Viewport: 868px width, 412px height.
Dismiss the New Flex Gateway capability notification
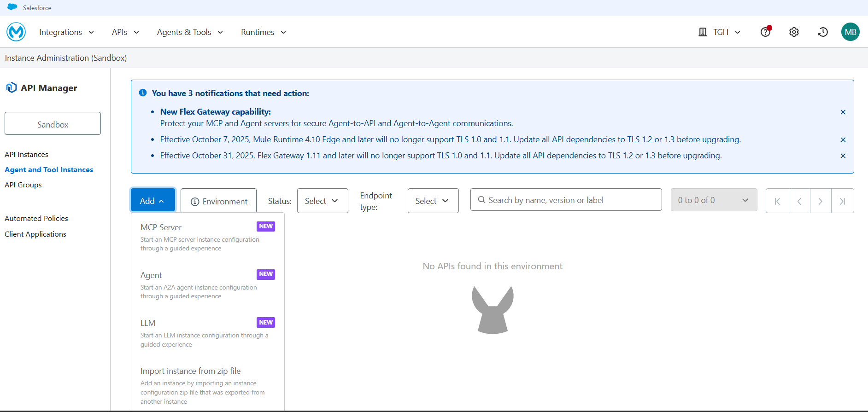(x=843, y=112)
